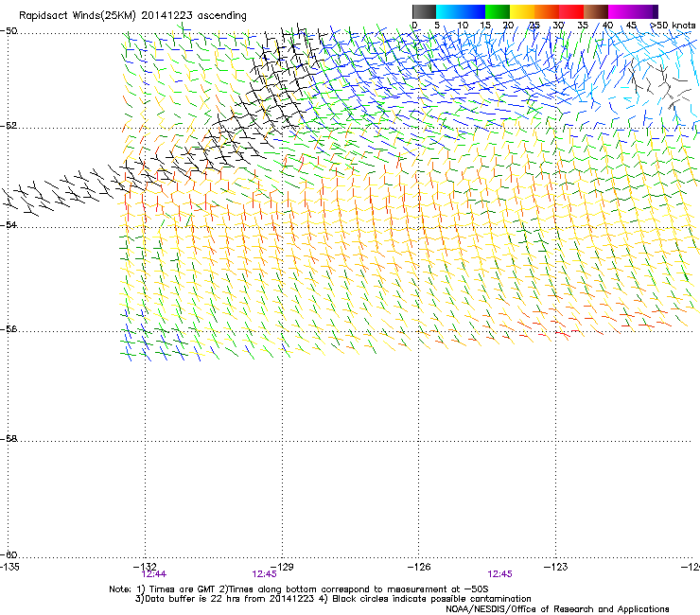Click the note line starting 'Note: 1) Times are GMT'
Screen dimensions: 700x615
tap(299, 589)
